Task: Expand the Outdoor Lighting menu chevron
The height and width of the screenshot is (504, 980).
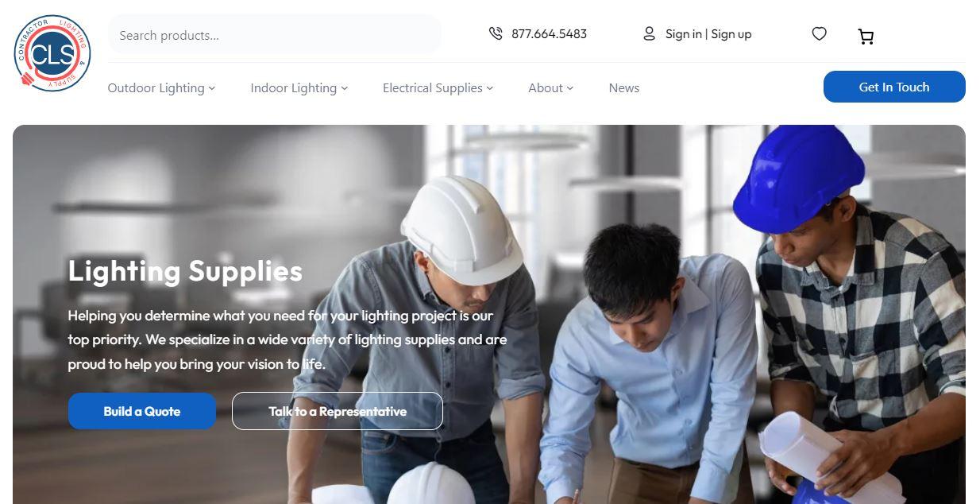Action: pos(212,88)
